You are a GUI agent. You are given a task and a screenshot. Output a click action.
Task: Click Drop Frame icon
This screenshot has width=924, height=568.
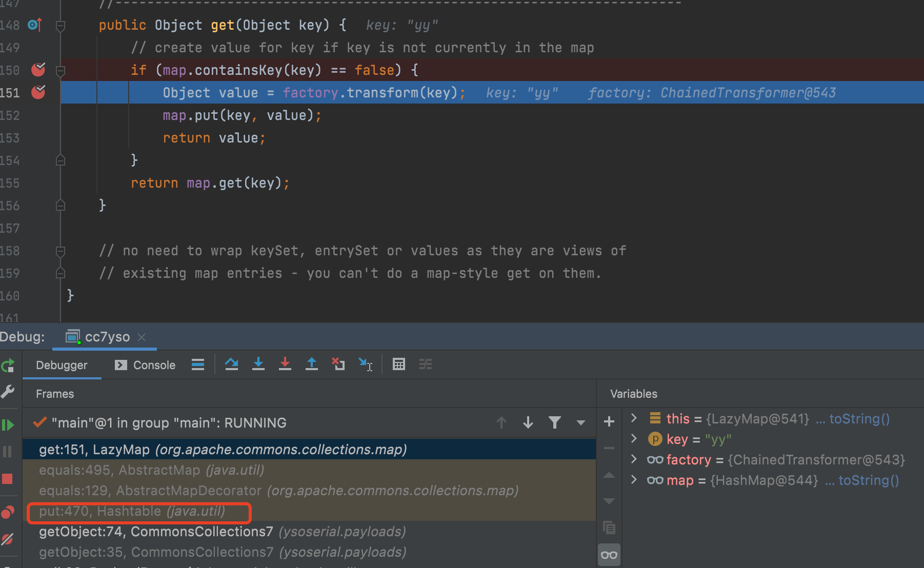click(x=338, y=364)
